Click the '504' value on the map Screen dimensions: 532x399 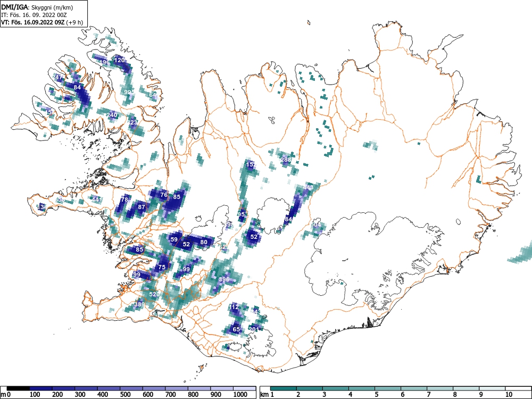pos(315,225)
